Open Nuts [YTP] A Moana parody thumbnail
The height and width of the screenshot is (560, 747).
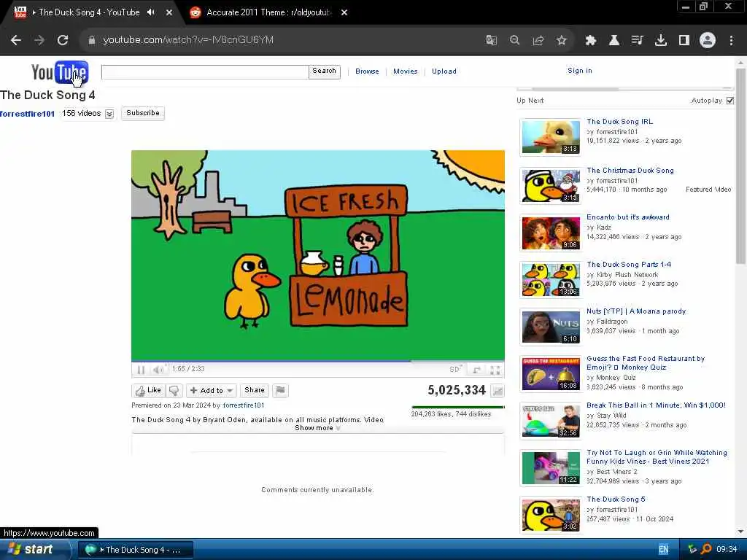pyautogui.click(x=551, y=327)
